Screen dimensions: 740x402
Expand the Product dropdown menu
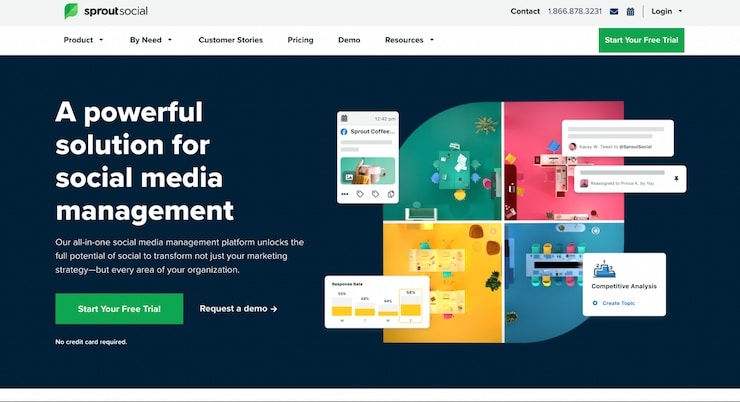point(84,40)
